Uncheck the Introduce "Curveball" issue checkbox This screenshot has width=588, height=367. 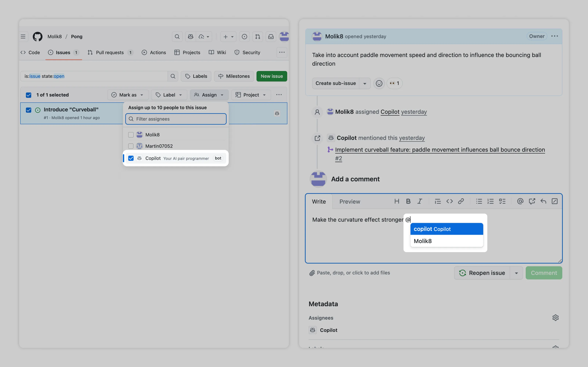click(29, 110)
